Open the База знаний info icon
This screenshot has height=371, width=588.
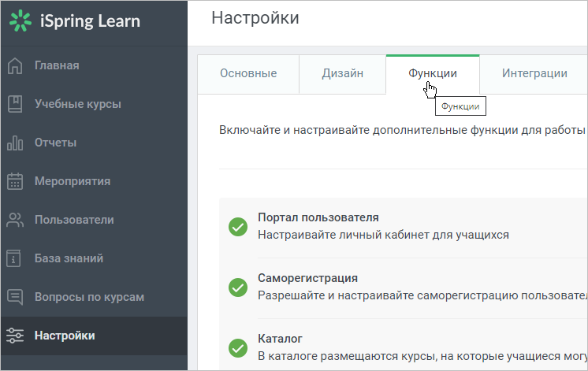[13, 258]
